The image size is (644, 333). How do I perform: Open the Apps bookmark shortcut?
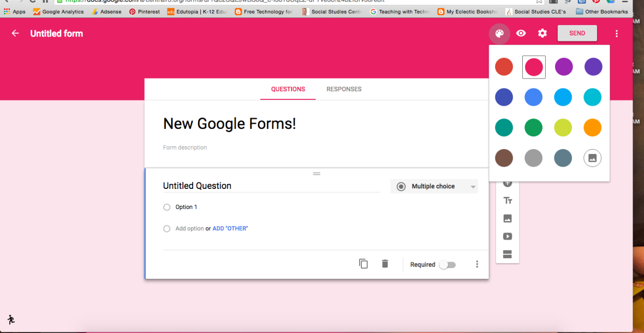(x=14, y=12)
